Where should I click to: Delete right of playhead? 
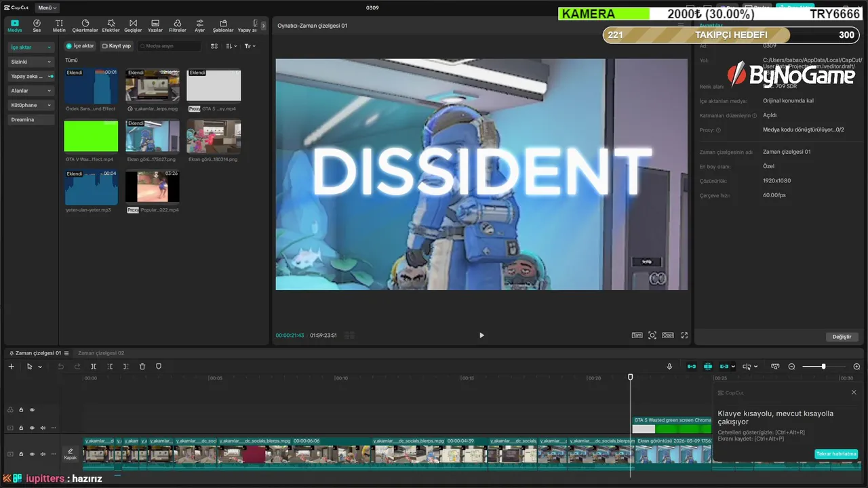pos(126,367)
